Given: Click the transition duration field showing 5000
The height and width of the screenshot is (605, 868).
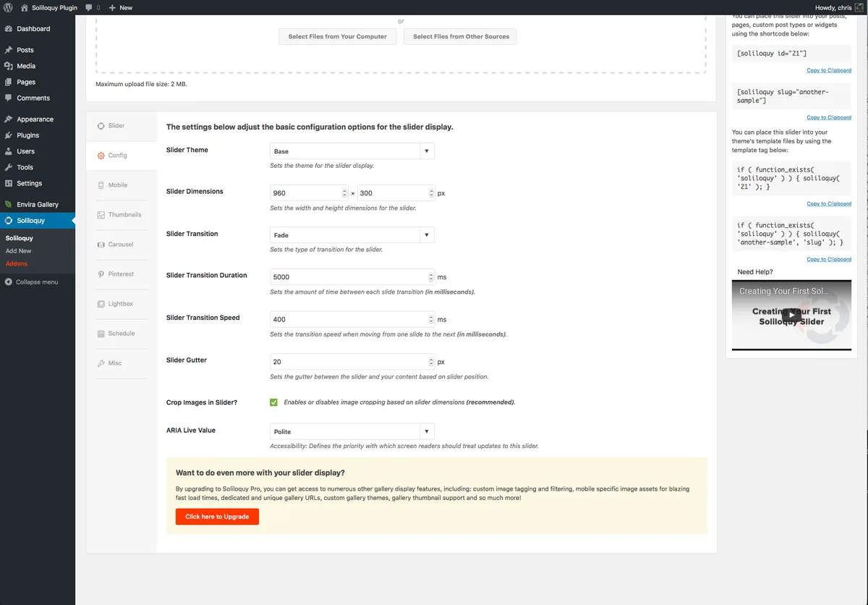Looking at the screenshot, I should 353,277.
